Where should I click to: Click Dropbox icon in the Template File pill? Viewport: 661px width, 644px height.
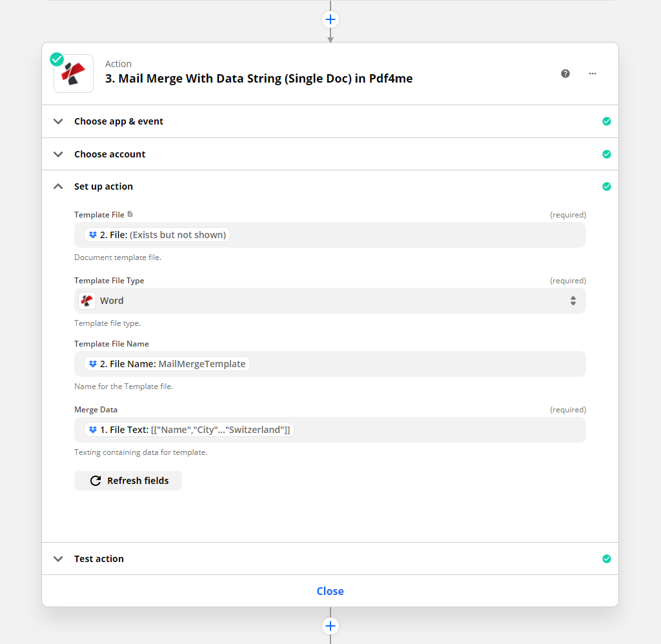coord(93,235)
